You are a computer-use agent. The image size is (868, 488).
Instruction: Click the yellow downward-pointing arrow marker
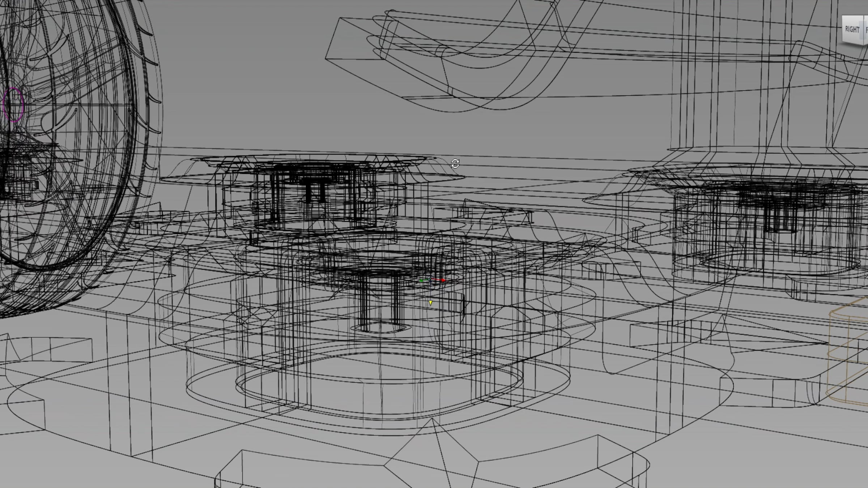point(430,303)
